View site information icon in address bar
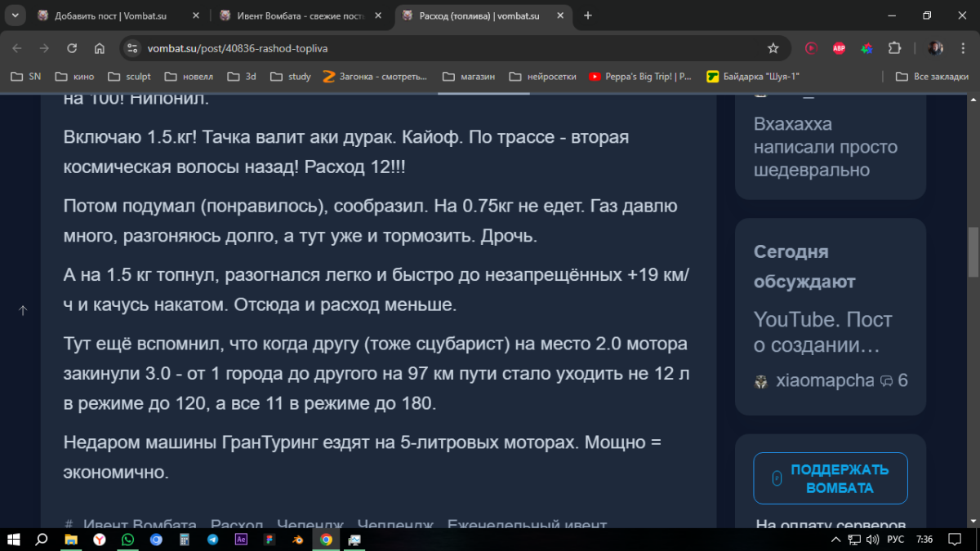980x551 pixels. point(133,48)
